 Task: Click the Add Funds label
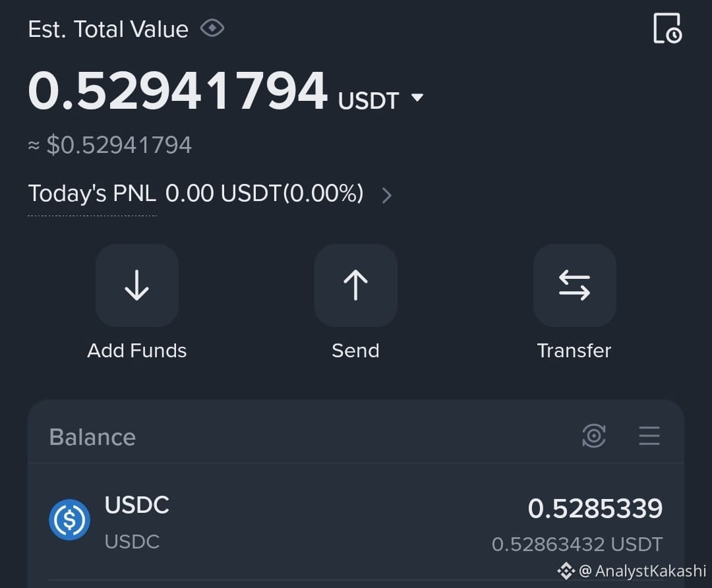136,351
